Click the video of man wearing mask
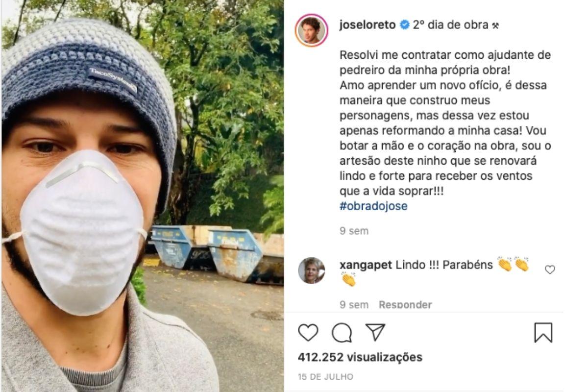The width and height of the screenshot is (588, 392). click(142, 196)
